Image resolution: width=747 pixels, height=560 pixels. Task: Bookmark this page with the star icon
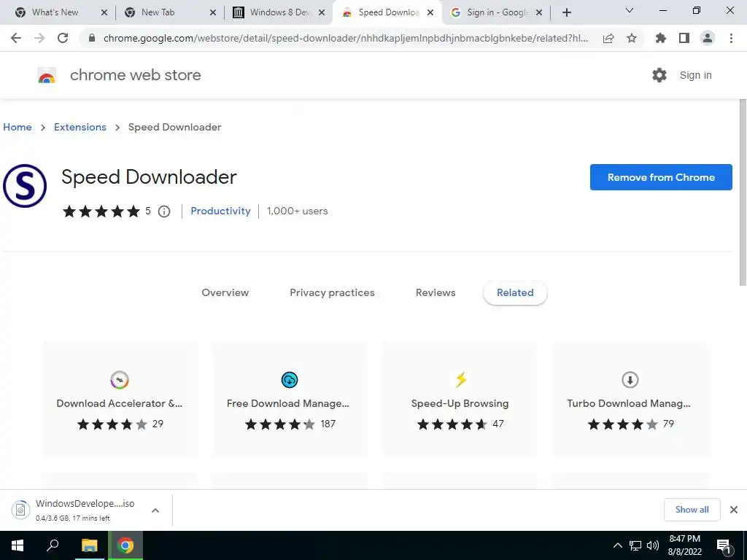click(x=632, y=38)
